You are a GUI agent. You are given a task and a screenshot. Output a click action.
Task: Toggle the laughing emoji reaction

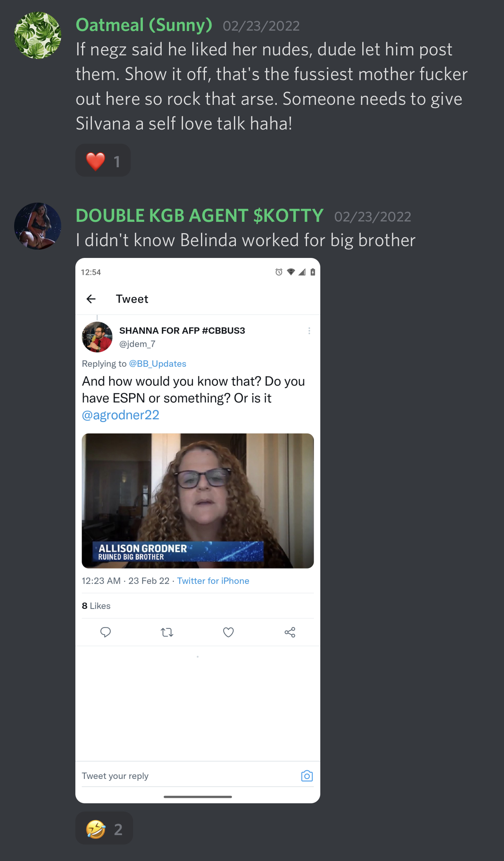tap(104, 828)
